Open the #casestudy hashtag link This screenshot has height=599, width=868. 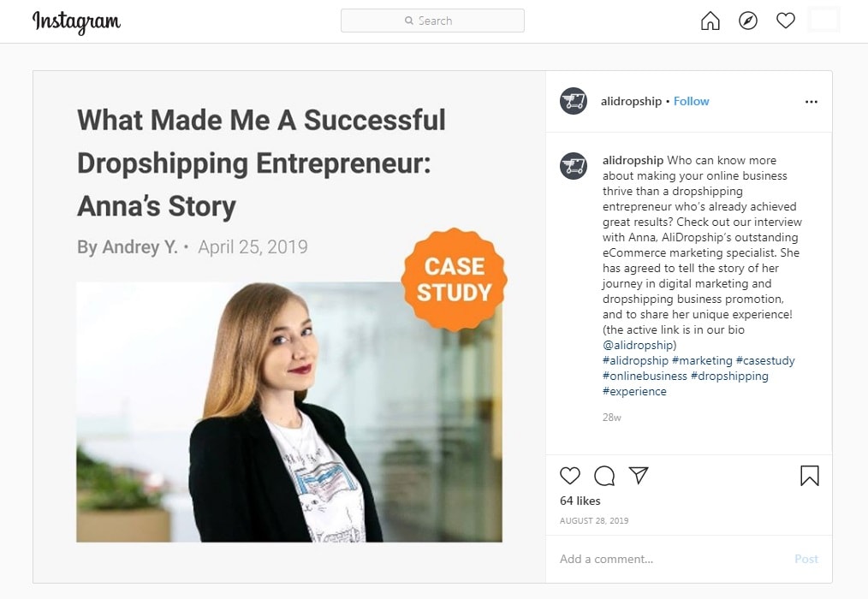pyautogui.click(x=765, y=360)
